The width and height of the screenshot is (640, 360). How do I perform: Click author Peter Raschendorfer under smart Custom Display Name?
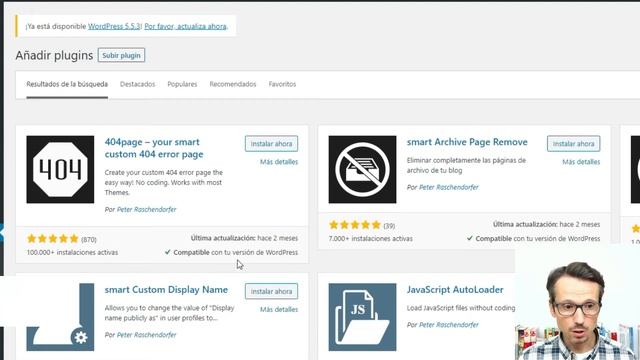coord(147,335)
